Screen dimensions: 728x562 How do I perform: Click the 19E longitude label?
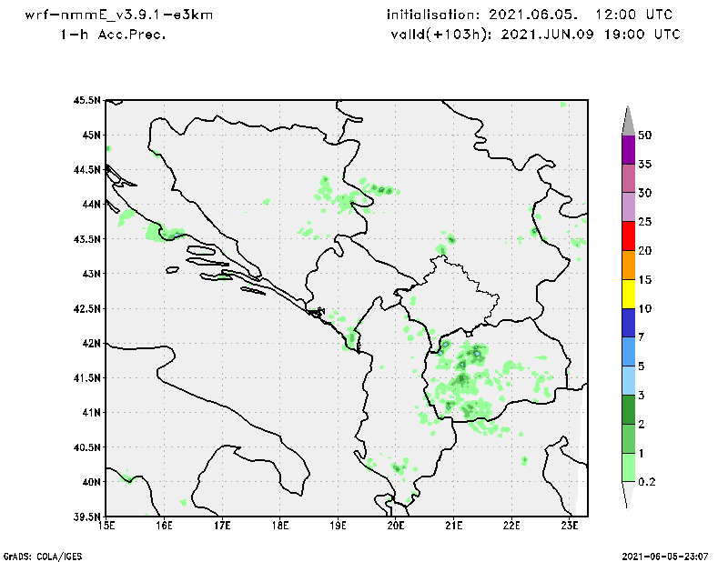(x=338, y=526)
